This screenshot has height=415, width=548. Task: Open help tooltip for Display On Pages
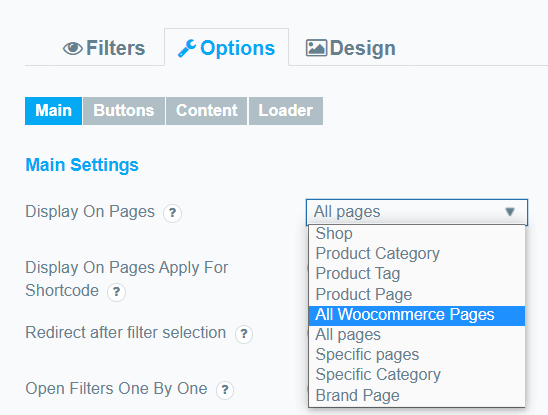tap(172, 213)
